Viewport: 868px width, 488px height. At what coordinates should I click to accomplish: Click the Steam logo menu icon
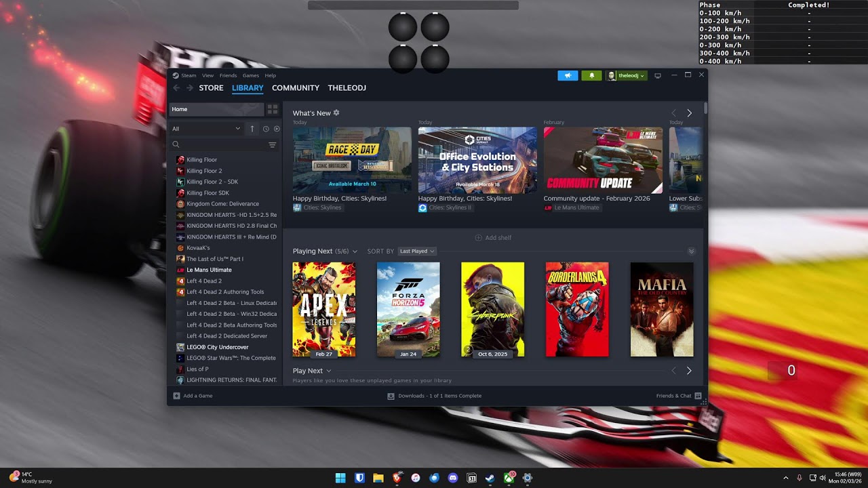(x=176, y=75)
